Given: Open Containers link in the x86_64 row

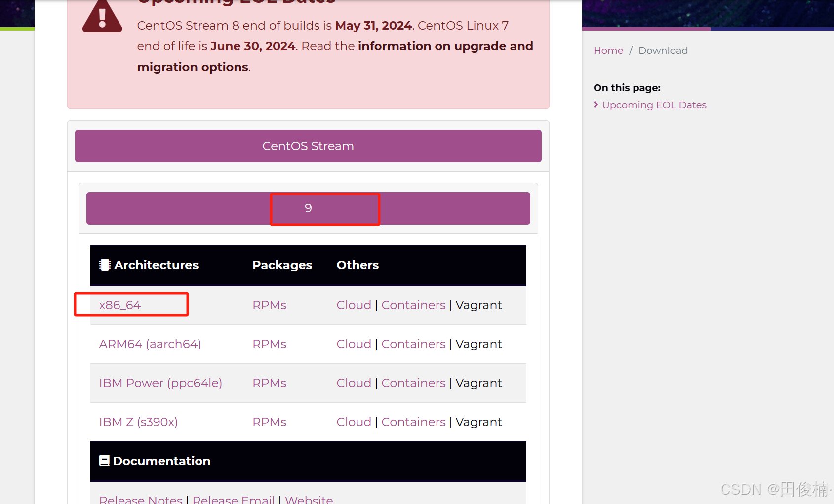Looking at the screenshot, I should [414, 305].
